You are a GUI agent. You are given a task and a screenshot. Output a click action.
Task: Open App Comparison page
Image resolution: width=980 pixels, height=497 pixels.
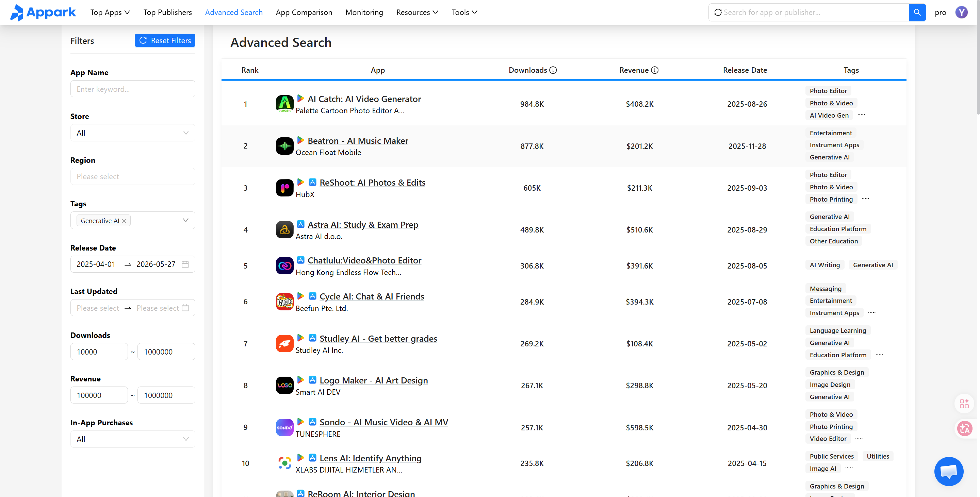click(304, 13)
